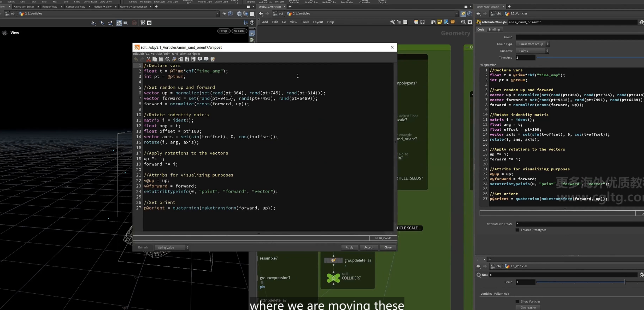Image resolution: width=644 pixels, height=310 pixels.
Task: Open the String Value dropdown
Action: 172,247
